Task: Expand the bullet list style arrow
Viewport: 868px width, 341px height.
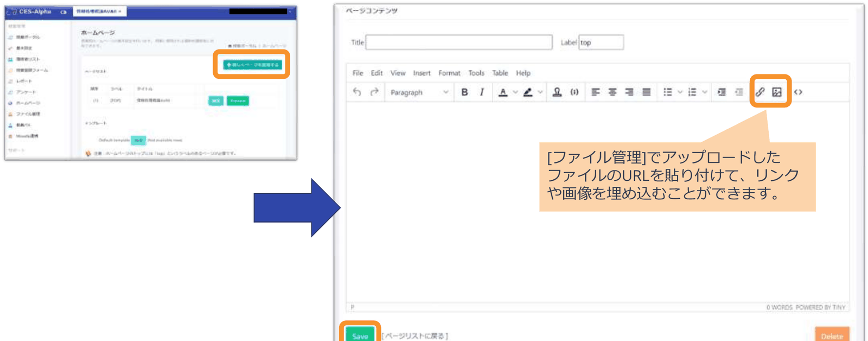Action: point(680,92)
